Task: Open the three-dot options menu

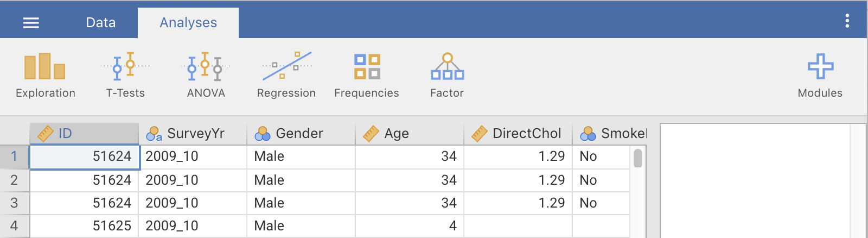Action: (847, 21)
